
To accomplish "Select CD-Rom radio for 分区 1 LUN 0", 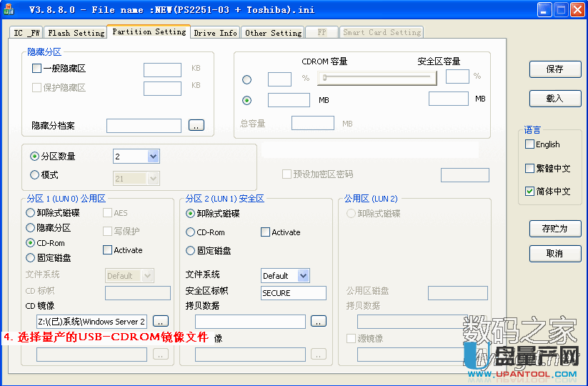I will click(x=31, y=243).
